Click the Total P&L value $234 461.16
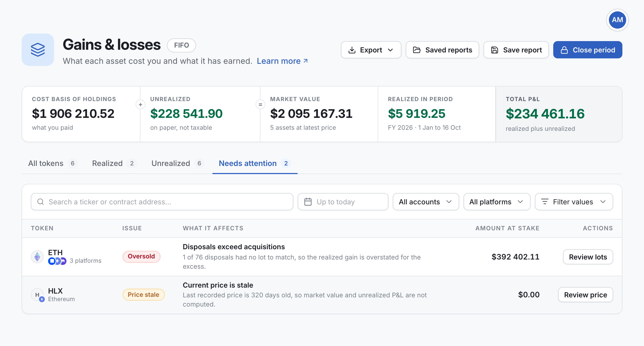The height and width of the screenshot is (346, 644). click(x=545, y=114)
